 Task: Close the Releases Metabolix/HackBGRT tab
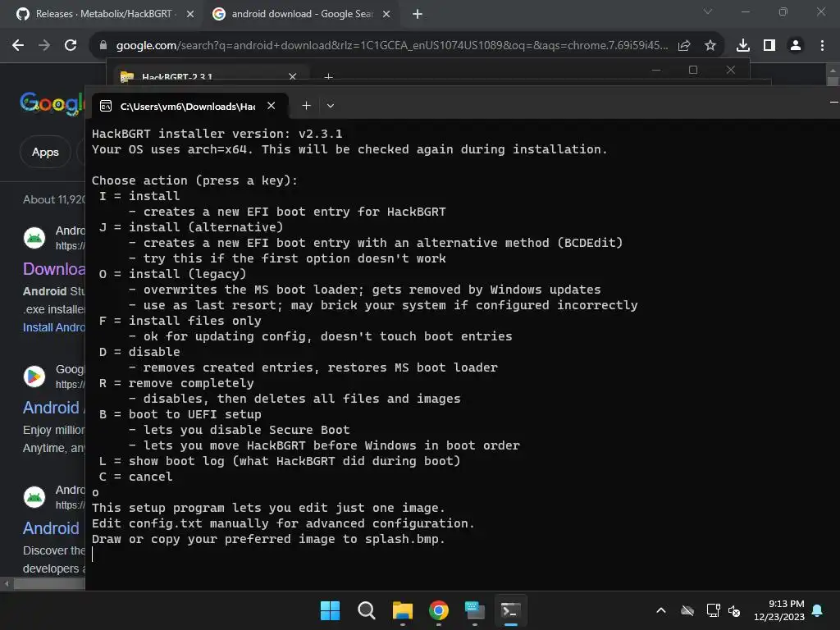[x=190, y=14]
